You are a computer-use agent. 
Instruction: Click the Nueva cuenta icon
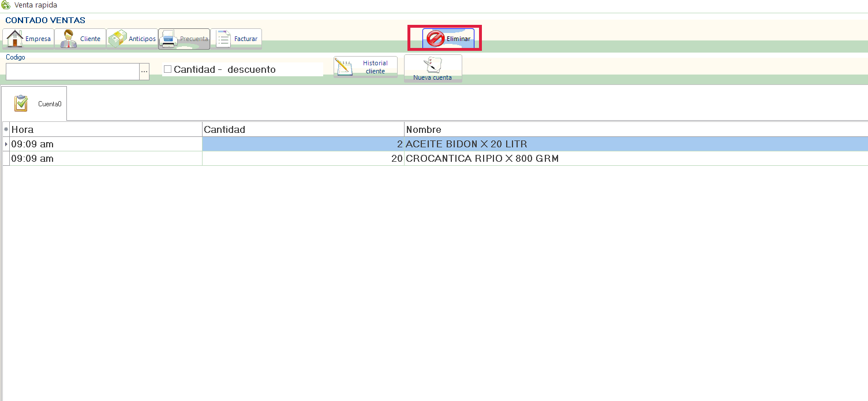pyautogui.click(x=432, y=64)
